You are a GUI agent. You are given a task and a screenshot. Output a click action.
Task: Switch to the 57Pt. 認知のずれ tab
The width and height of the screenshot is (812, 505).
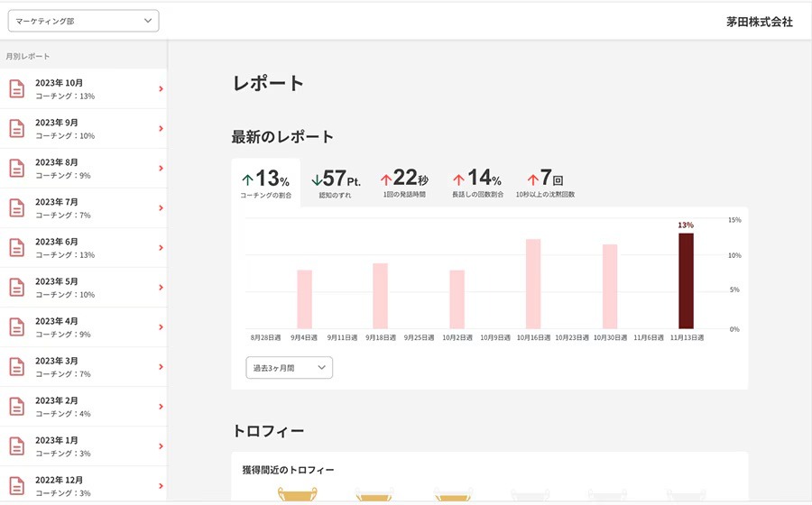[x=336, y=183]
